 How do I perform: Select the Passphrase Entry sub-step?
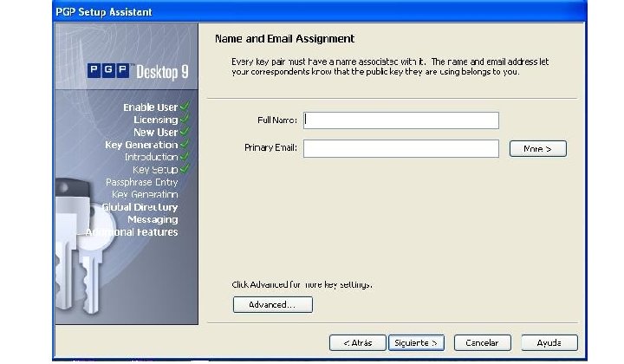pos(141,182)
